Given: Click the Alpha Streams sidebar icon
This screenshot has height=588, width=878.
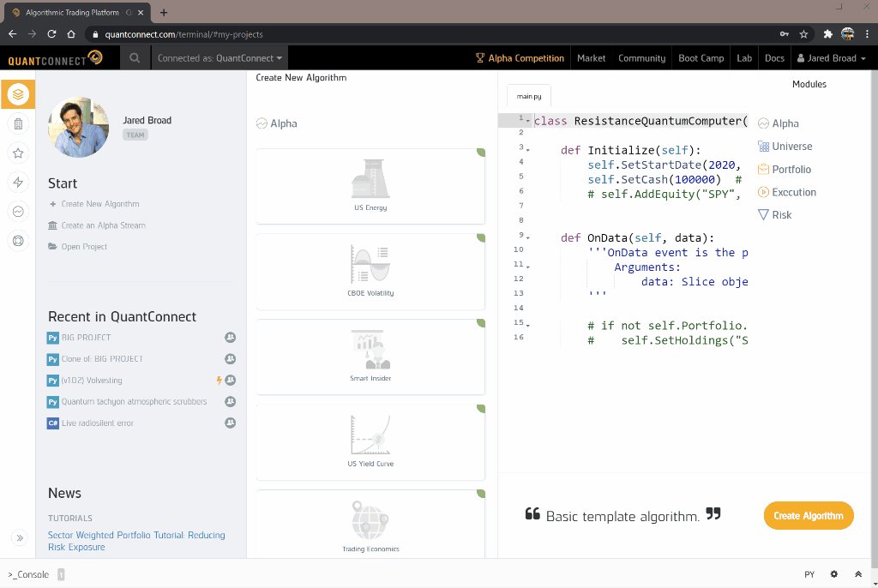Looking at the screenshot, I should click(x=18, y=211).
